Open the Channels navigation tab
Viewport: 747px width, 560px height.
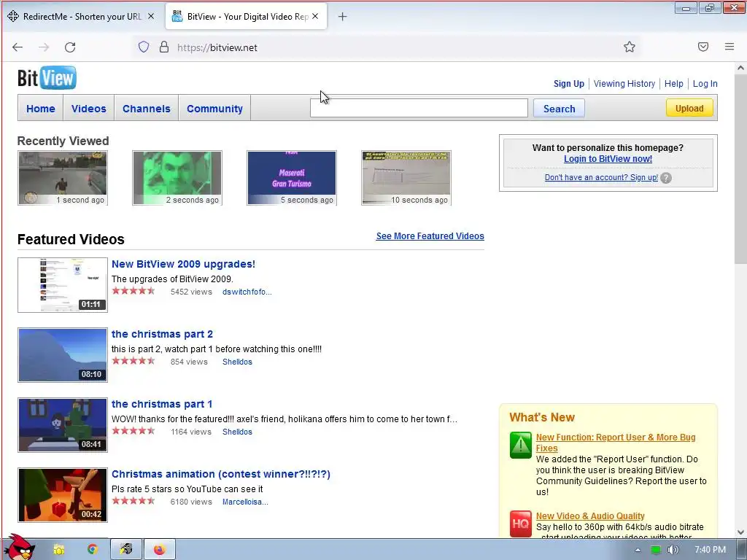tap(146, 109)
